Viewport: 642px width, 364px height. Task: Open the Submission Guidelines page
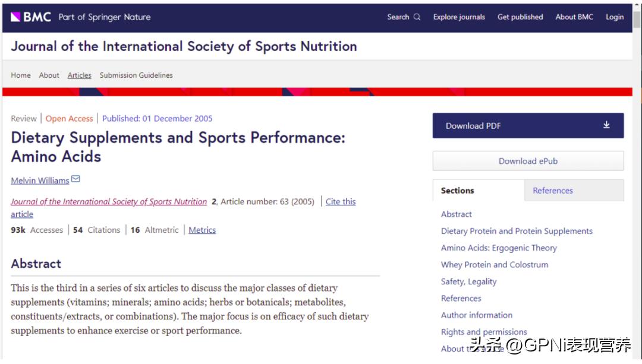click(x=136, y=75)
